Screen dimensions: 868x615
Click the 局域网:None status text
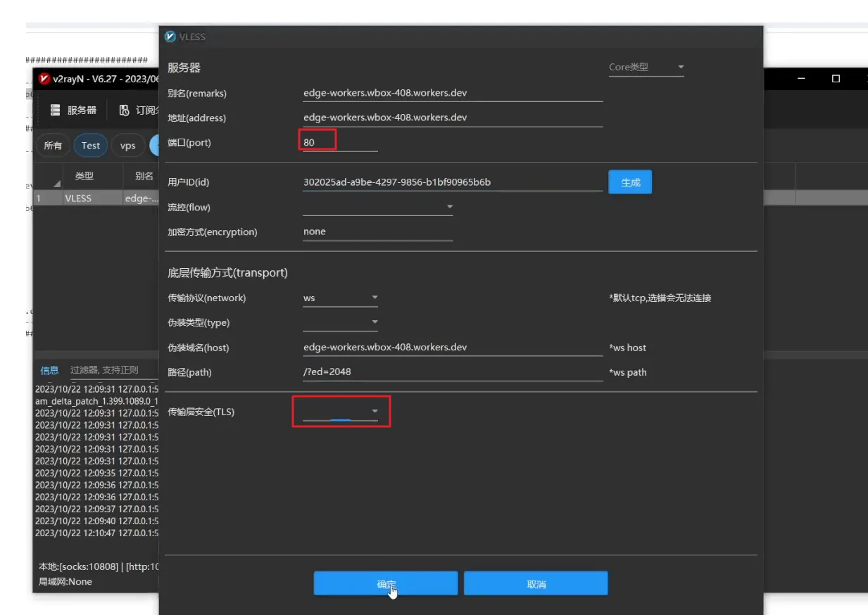tap(65, 582)
